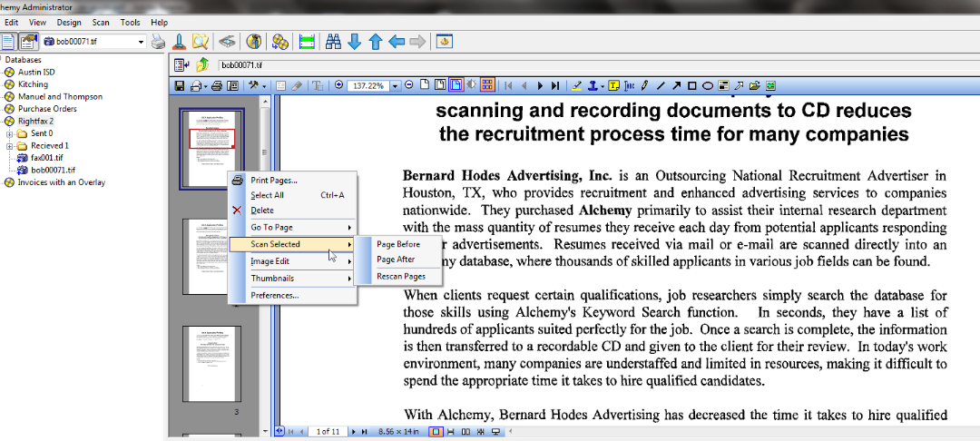980x441 pixels.
Task: Select the straight line annotation tool
Action: pyautogui.click(x=661, y=85)
